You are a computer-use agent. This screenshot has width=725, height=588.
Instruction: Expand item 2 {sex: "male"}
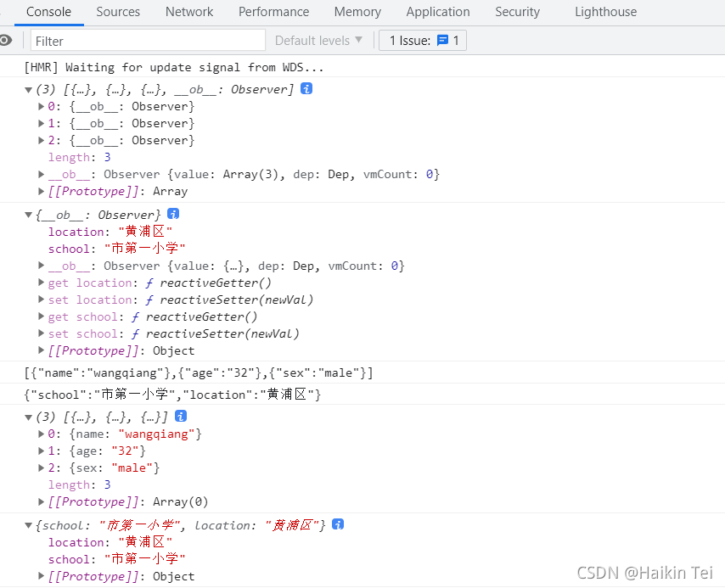[x=41, y=468]
